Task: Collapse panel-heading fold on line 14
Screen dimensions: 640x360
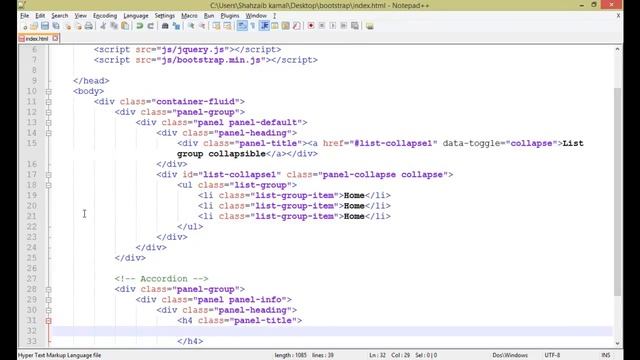Action: click(x=49, y=133)
